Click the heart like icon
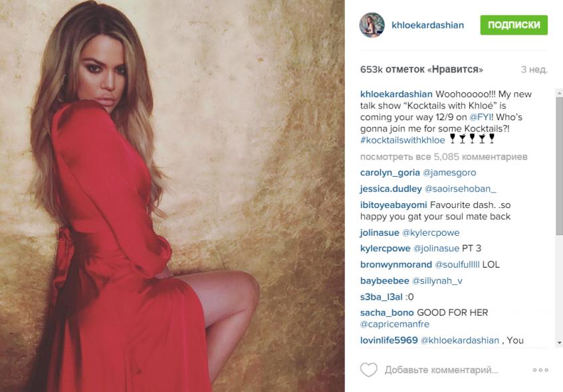The width and height of the screenshot is (563, 392). pos(369,370)
